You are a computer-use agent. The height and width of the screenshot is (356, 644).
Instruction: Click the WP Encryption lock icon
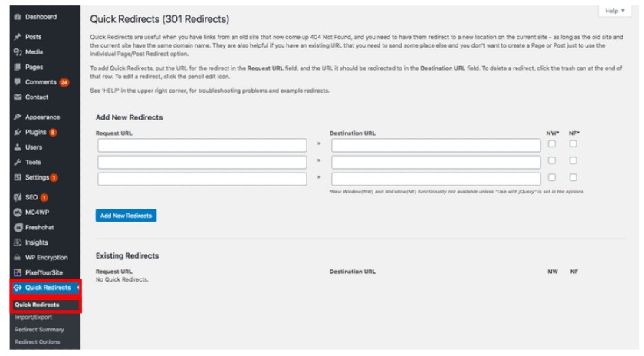coord(17,257)
